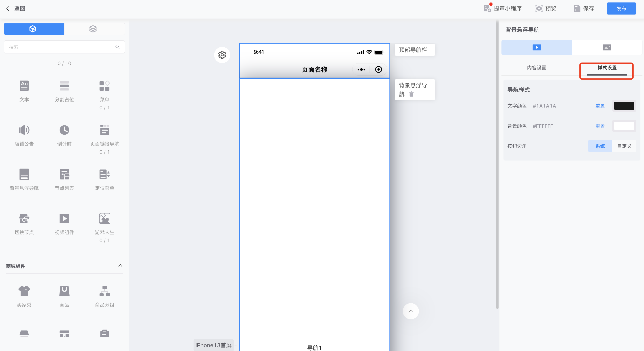644x351 pixels.
Task: Open the 样式设置 tab
Action: coord(607,68)
